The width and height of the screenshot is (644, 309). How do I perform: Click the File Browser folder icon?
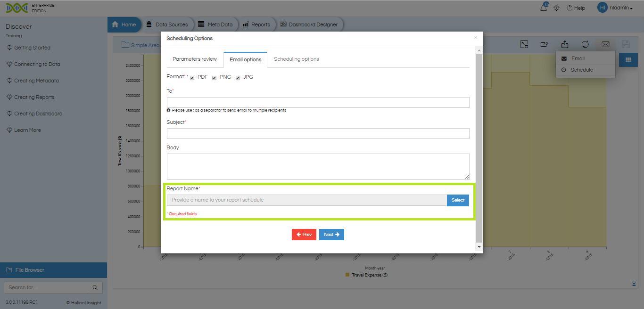click(x=9, y=270)
